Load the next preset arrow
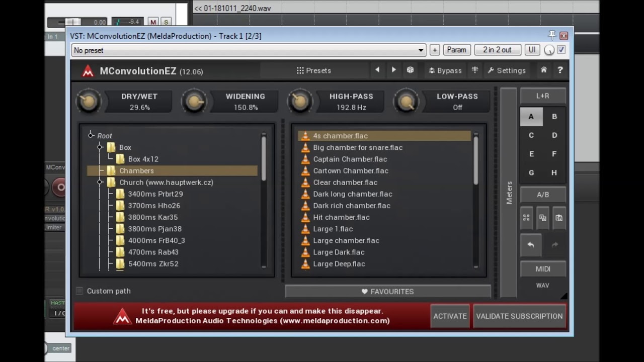The width and height of the screenshot is (644, 362). coord(394,70)
